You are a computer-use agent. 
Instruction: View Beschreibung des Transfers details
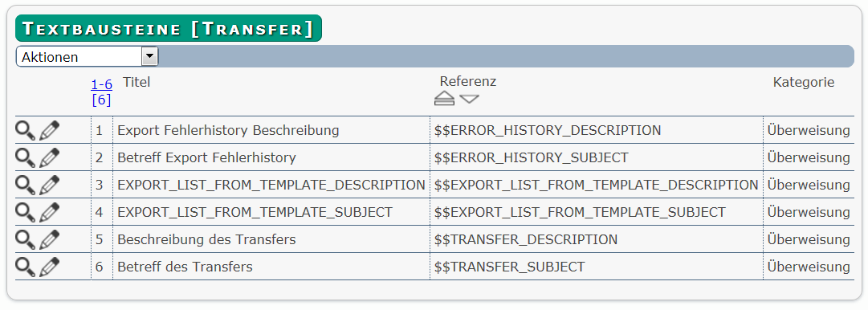click(25, 239)
